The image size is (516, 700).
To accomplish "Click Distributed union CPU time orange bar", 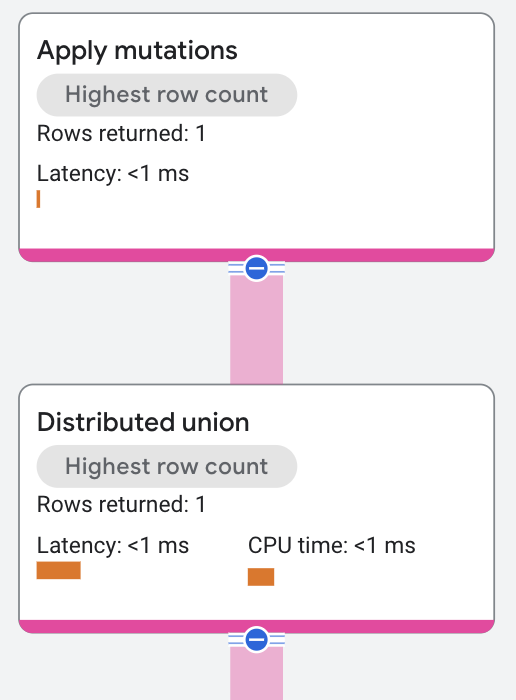I will click(x=261, y=577).
